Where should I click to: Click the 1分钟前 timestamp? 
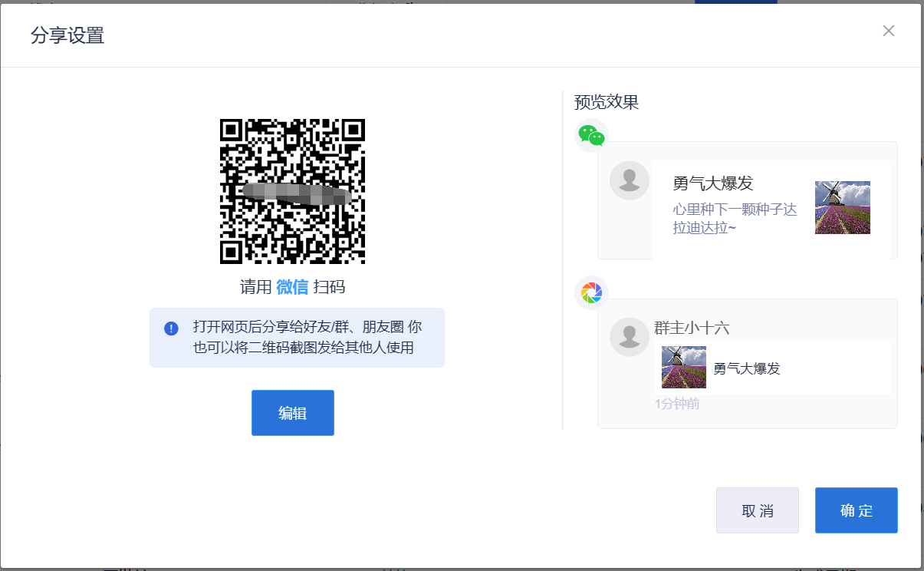(x=677, y=404)
